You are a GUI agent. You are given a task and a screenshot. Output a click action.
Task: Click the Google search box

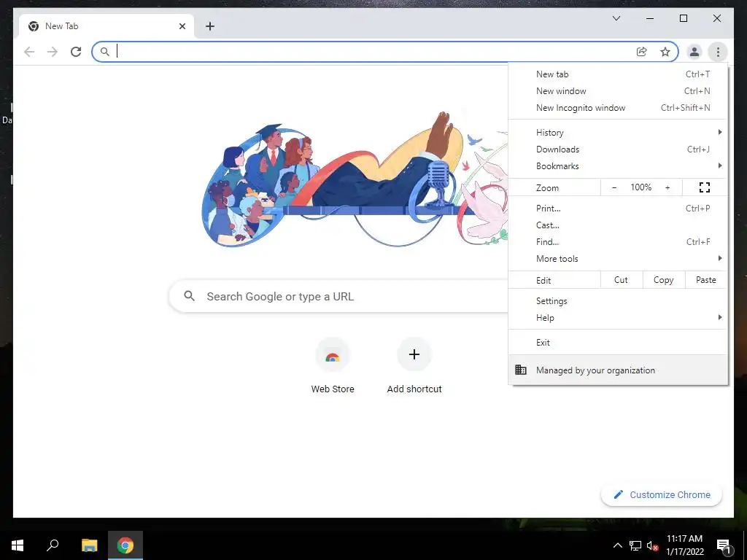coord(338,296)
